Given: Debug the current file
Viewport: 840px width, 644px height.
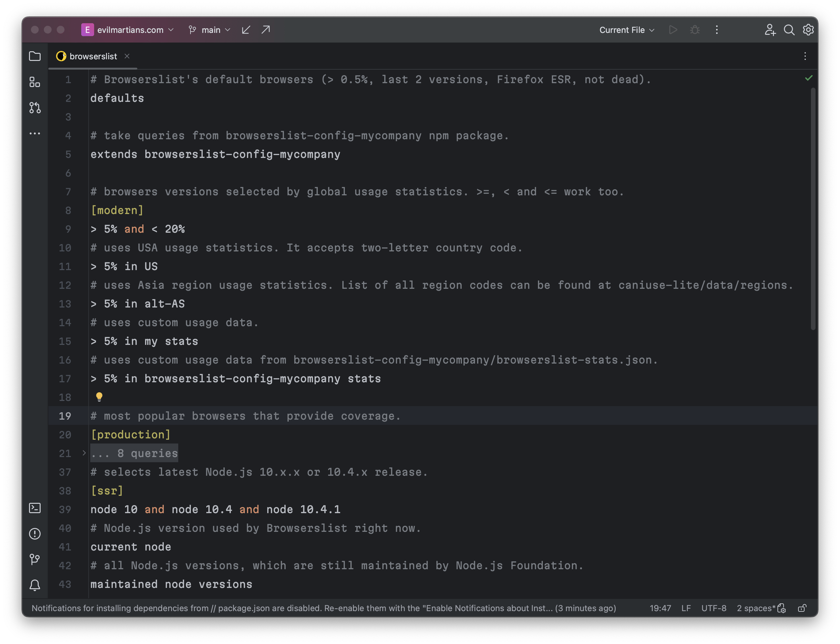Looking at the screenshot, I should [x=695, y=30].
